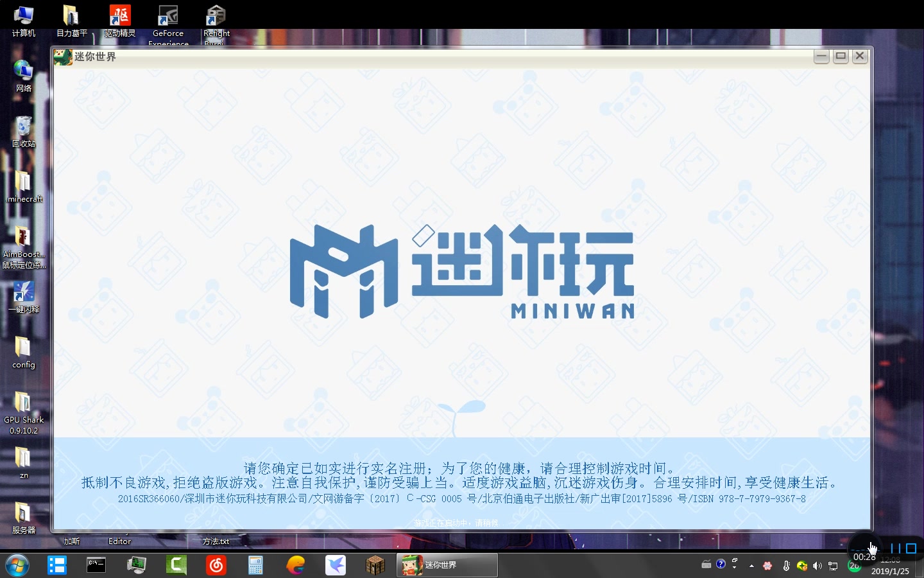The height and width of the screenshot is (578, 924).
Task: Click the 360 security guard tray icon
Action: (801, 566)
